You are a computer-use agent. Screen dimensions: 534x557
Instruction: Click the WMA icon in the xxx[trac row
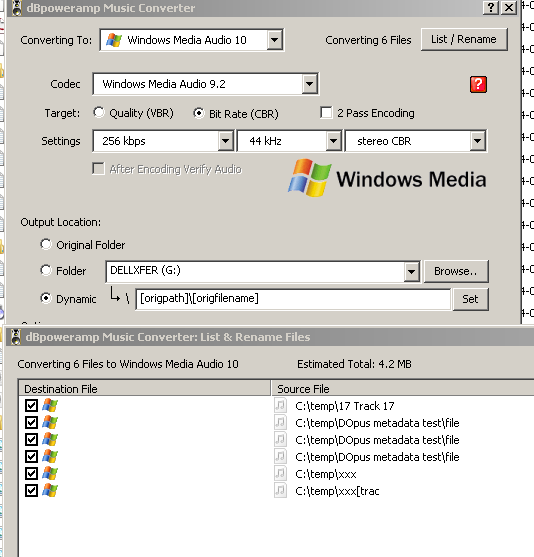click(50, 491)
